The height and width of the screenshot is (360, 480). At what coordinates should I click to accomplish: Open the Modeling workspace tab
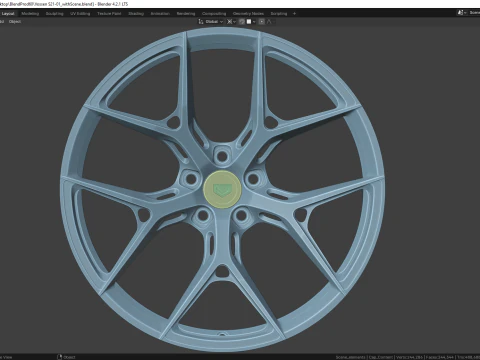(30, 14)
